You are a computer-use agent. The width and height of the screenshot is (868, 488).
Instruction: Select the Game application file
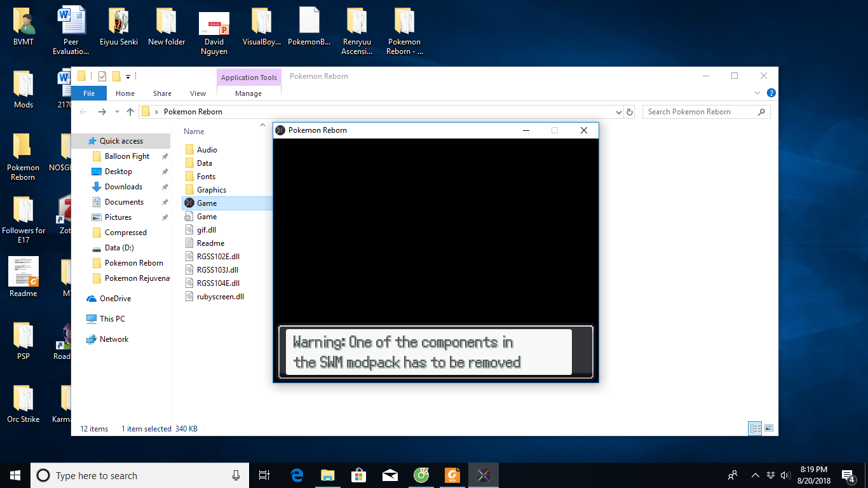(x=207, y=203)
